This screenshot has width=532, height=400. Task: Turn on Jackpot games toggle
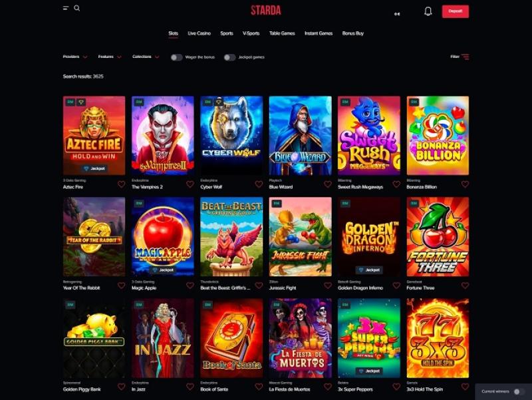pyautogui.click(x=229, y=57)
